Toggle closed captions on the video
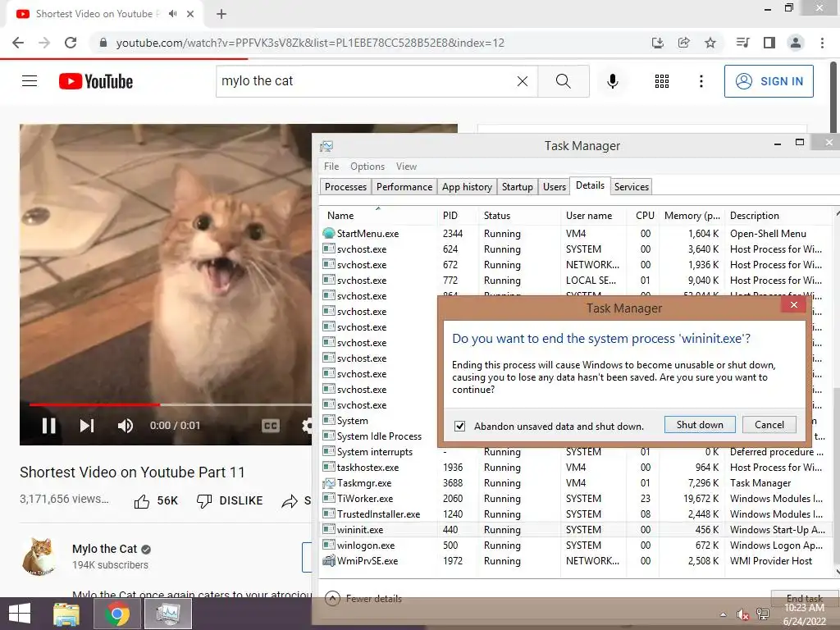The width and height of the screenshot is (840, 630). [271, 426]
